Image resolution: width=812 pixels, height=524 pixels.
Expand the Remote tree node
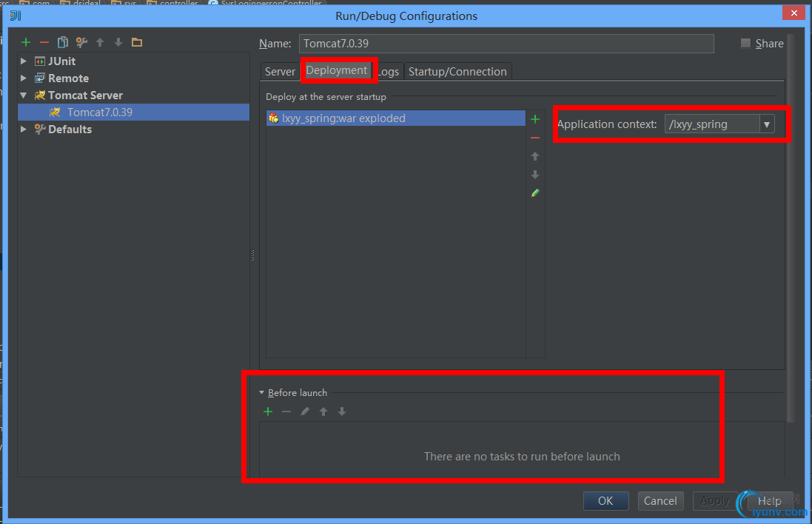coord(23,78)
